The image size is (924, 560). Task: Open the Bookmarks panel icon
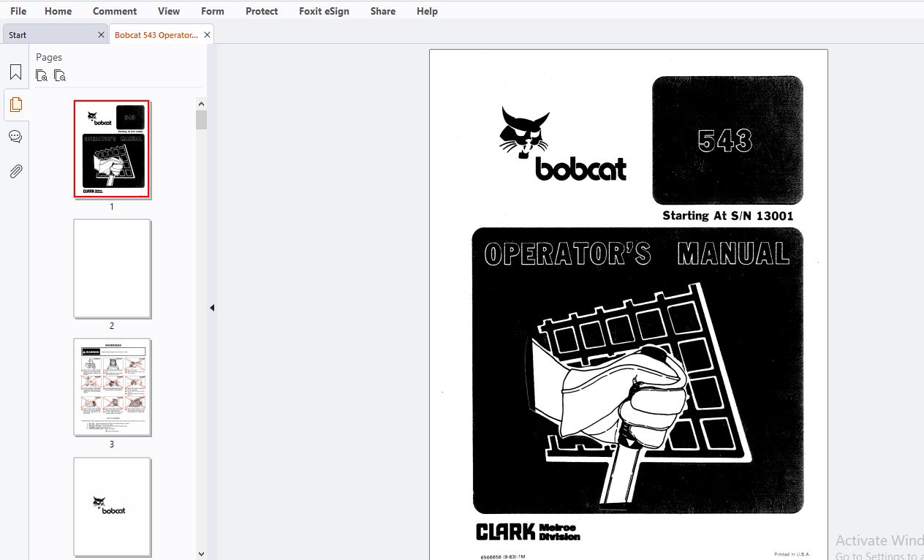(15, 72)
